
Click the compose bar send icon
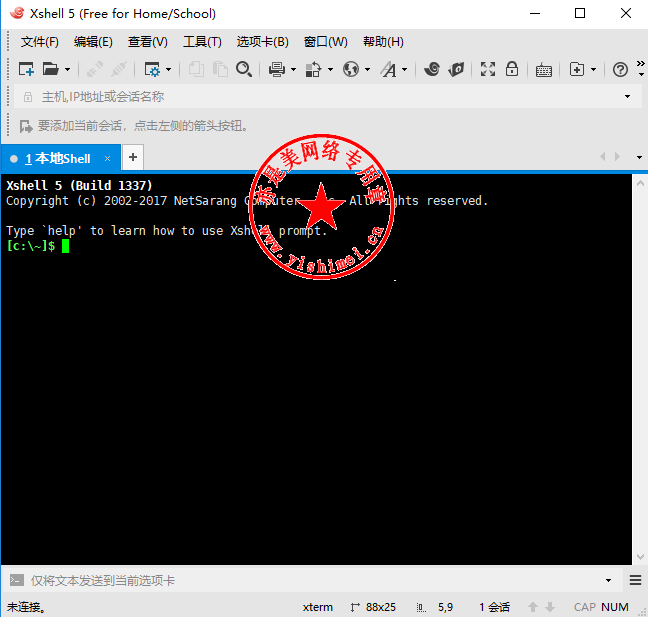(x=17, y=580)
